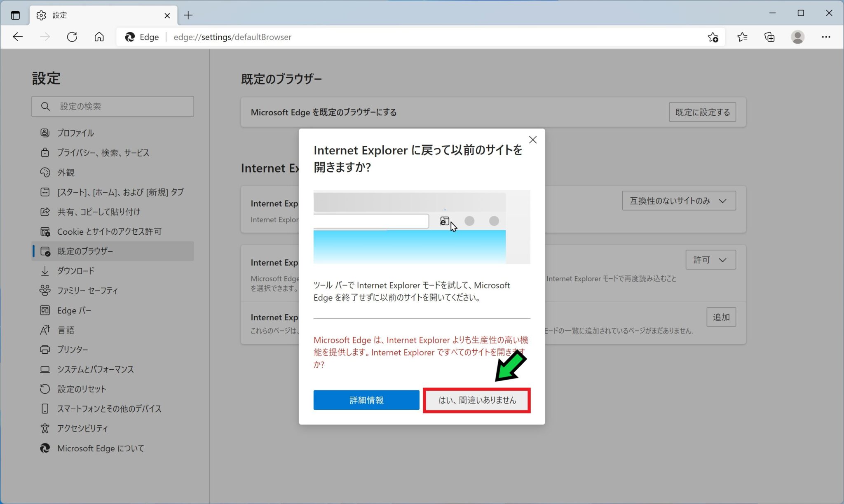This screenshot has height=504, width=844.
Task: Navigate back to the previous page
Action: pyautogui.click(x=18, y=37)
